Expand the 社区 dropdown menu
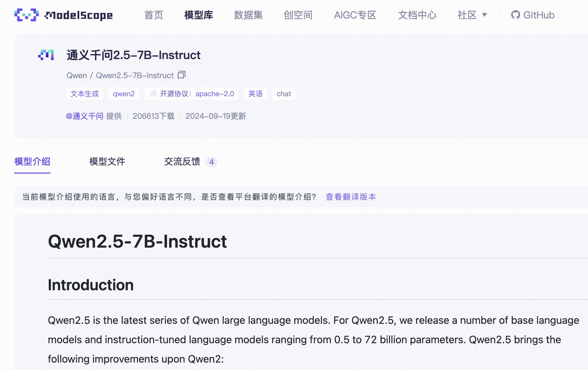The height and width of the screenshot is (370, 588). point(472,15)
